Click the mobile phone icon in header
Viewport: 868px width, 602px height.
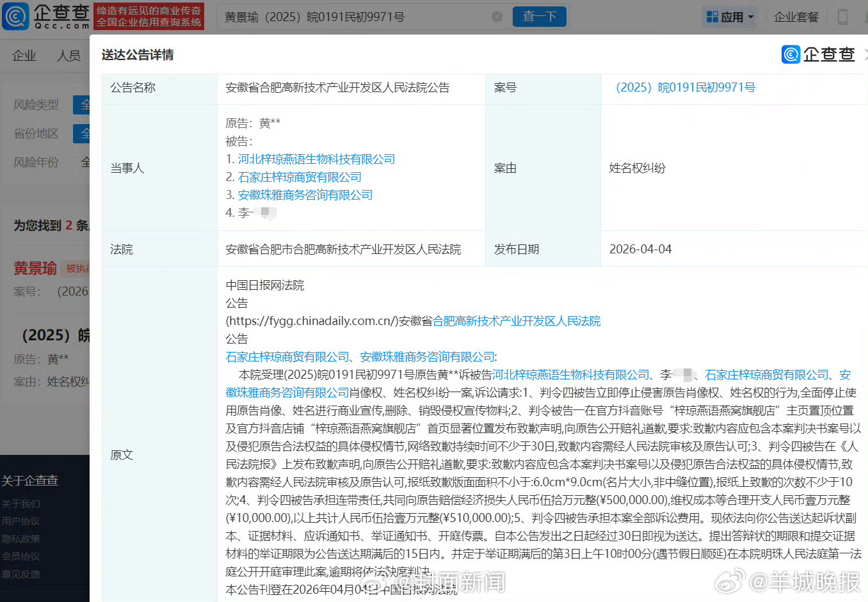(x=842, y=17)
